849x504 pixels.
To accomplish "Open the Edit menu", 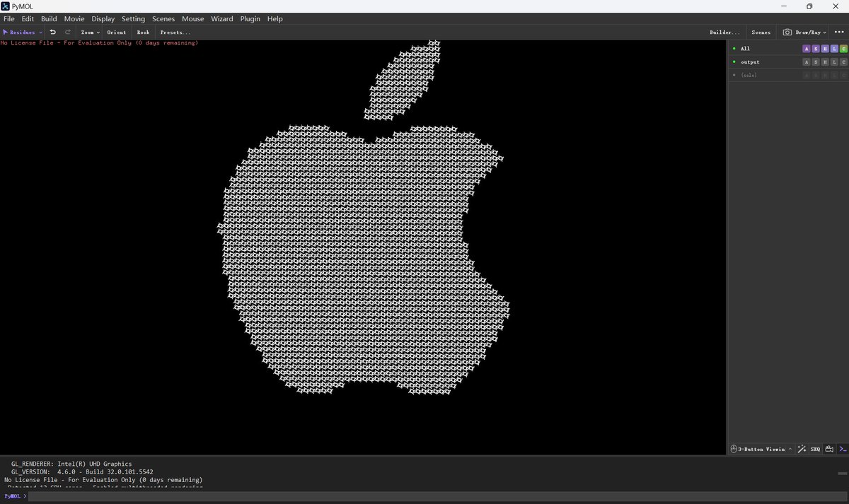I will (28, 19).
